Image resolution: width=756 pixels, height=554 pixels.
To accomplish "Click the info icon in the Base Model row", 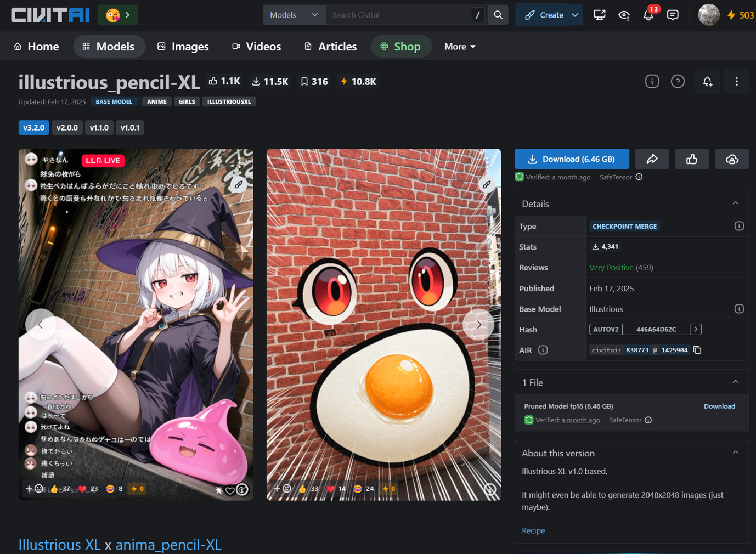I will 739,309.
